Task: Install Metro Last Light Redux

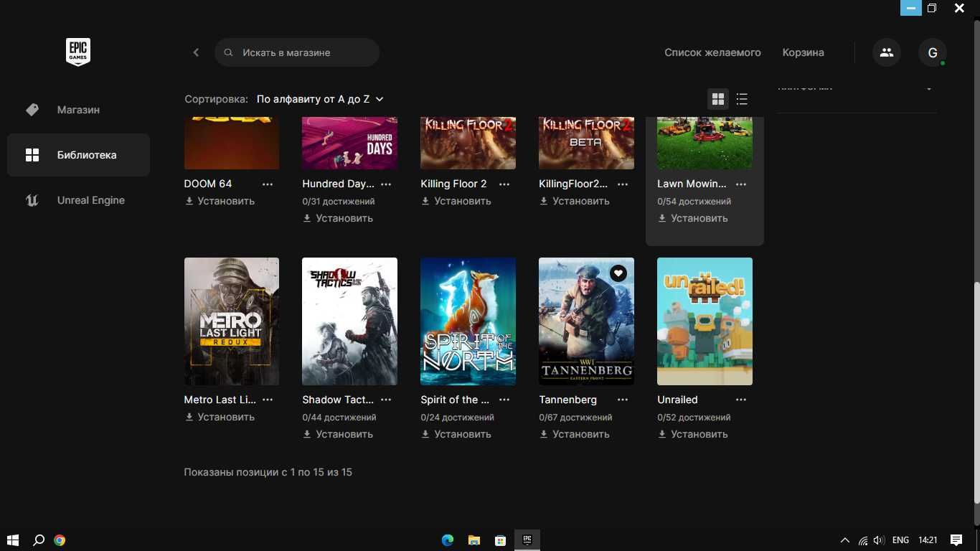Action: (220, 417)
